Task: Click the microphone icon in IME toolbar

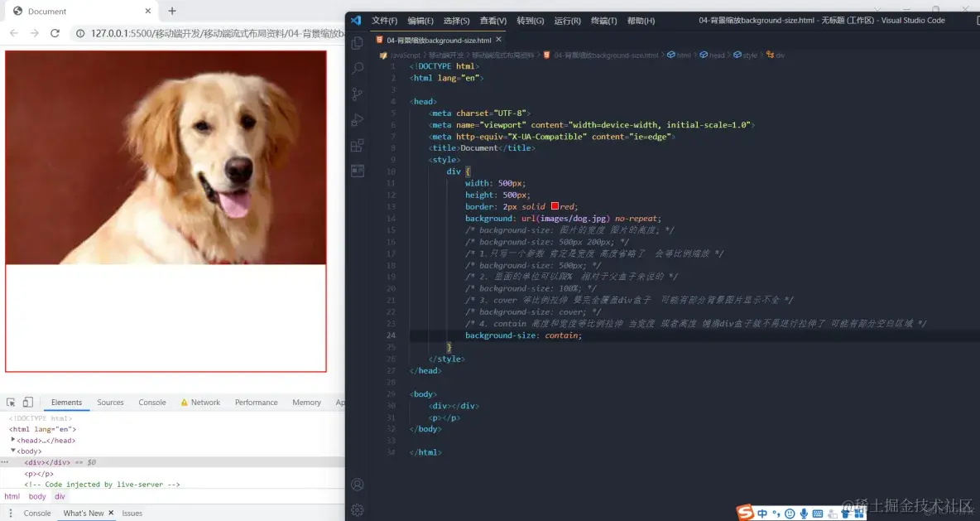Action: (x=804, y=514)
